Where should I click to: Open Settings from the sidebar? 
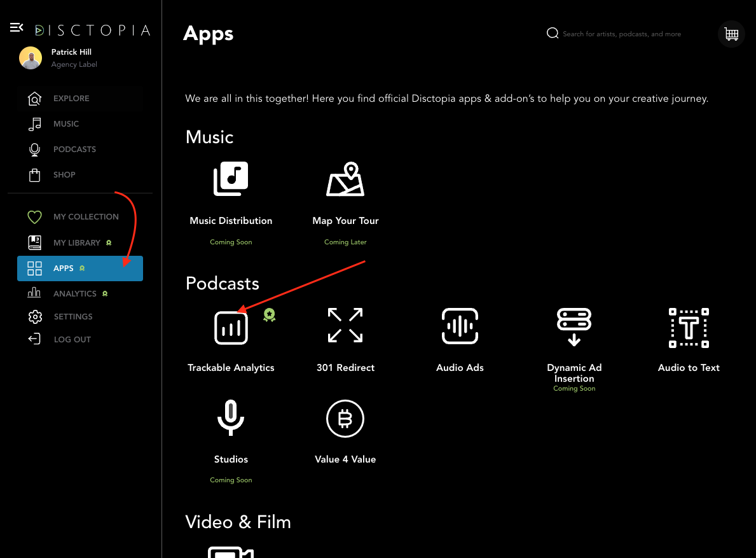[73, 317]
